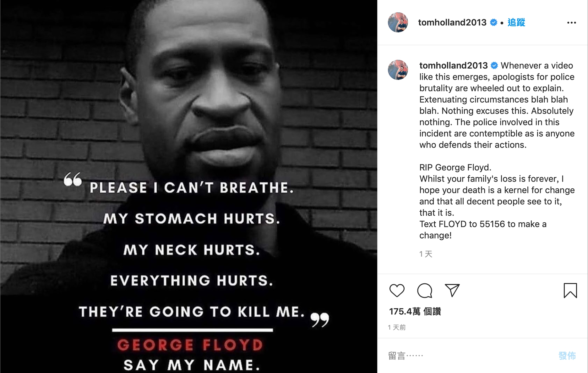The height and width of the screenshot is (373, 588).
Task: Share the post via paper plane icon
Action: point(452,290)
